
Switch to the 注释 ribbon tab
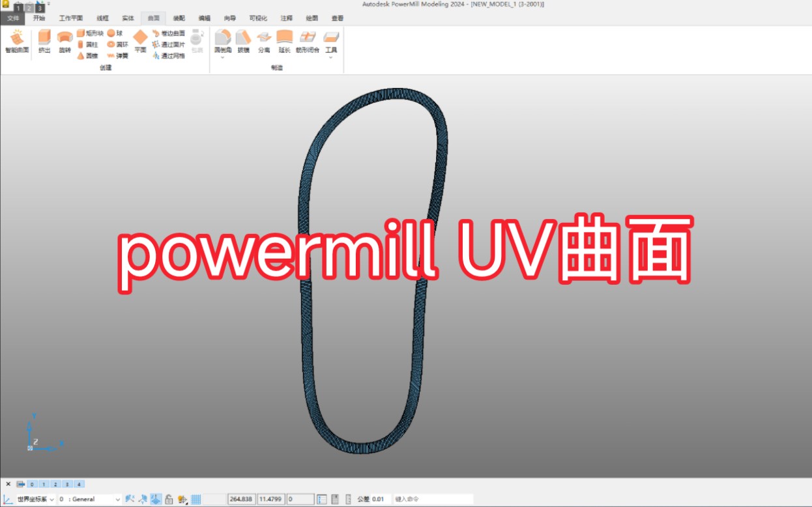click(287, 18)
